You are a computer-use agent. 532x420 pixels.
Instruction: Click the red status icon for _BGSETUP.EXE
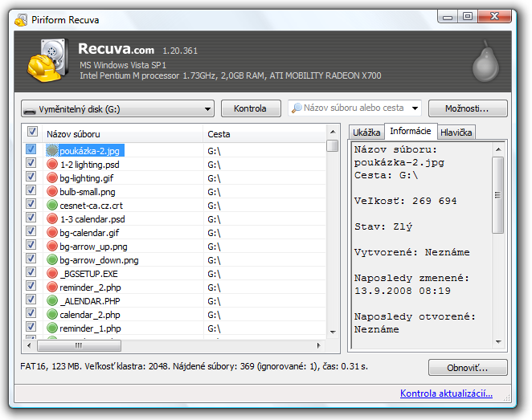coord(52,274)
